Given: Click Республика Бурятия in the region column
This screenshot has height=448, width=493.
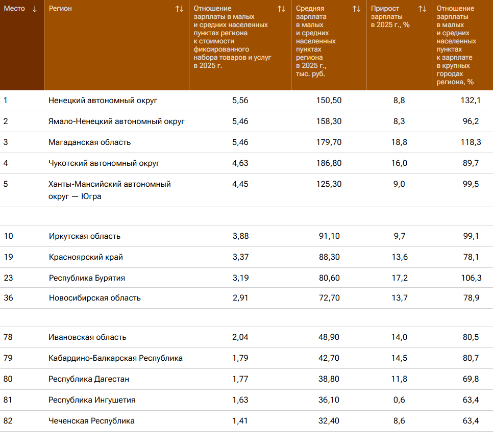Looking at the screenshot, I should 87,278.
